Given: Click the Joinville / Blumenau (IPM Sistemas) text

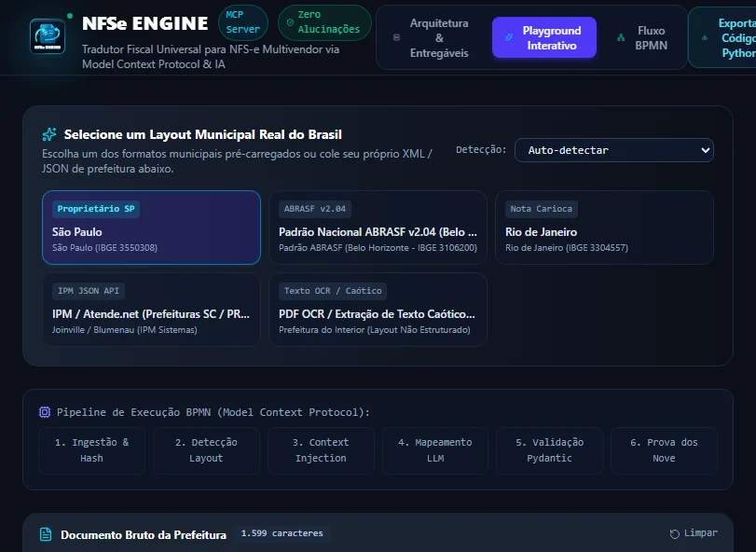Looking at the screenshot, I should point(124,330).
